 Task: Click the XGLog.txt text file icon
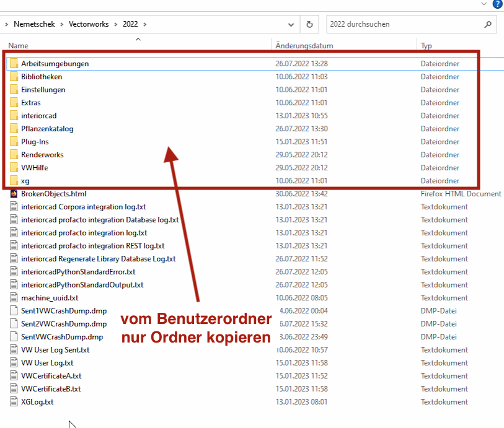[x=14, y=402]
